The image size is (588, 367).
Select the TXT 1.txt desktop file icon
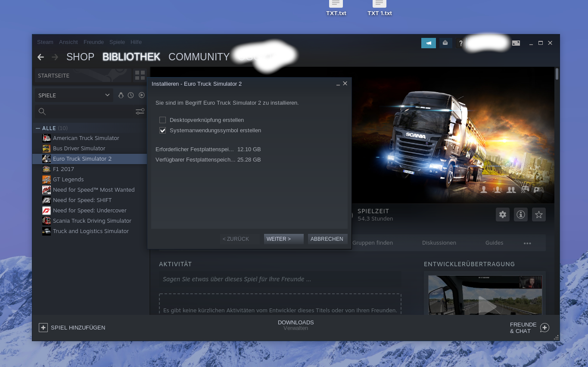380,3
